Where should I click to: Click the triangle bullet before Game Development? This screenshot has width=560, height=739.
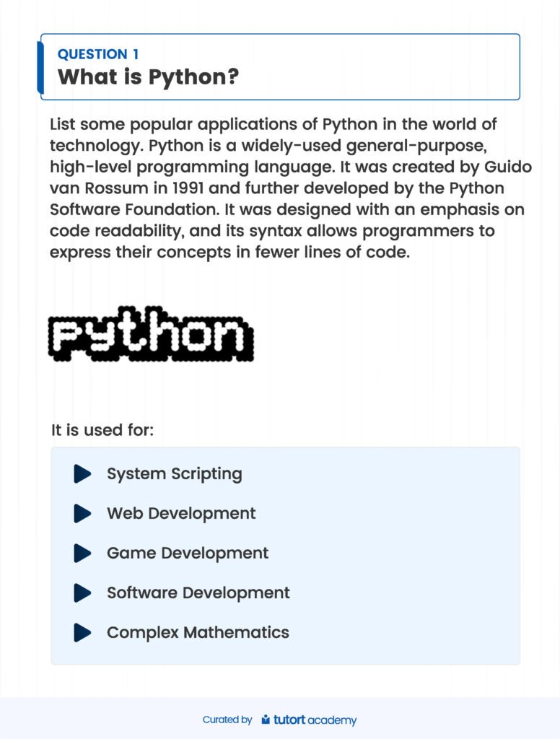82,554
